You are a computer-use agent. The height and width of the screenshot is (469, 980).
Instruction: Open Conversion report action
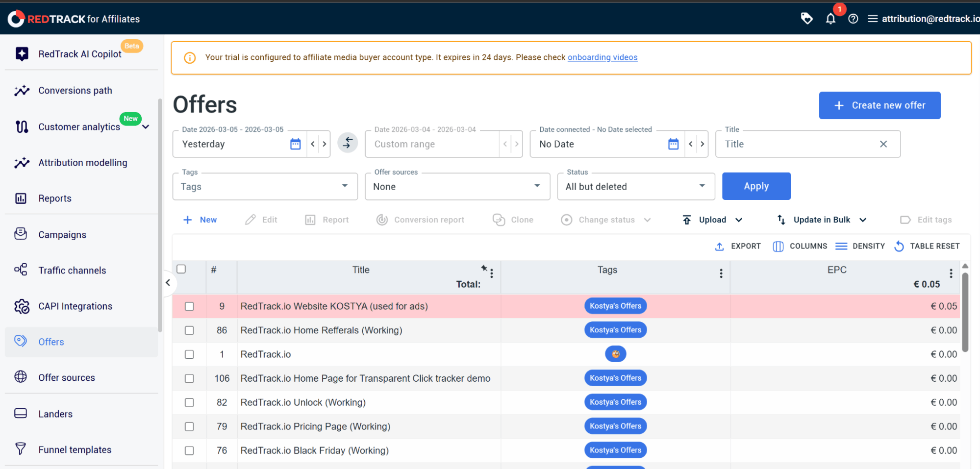[420, 220]
